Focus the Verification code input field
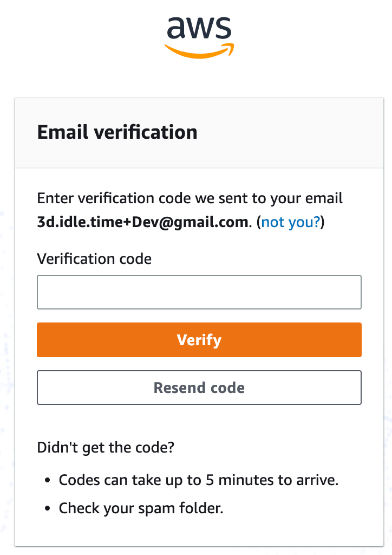The image size is (392, 555). pyautogui.click(x=199, y=292)
